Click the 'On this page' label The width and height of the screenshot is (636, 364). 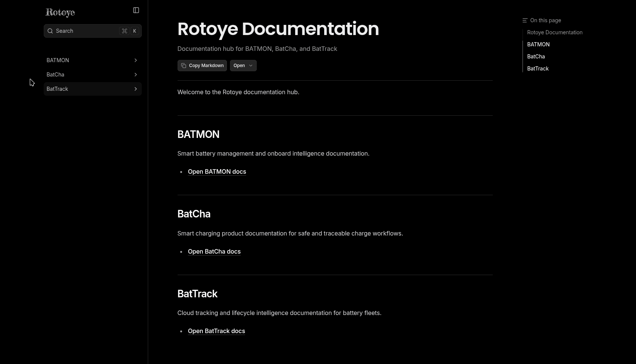(x=546, y=20)
